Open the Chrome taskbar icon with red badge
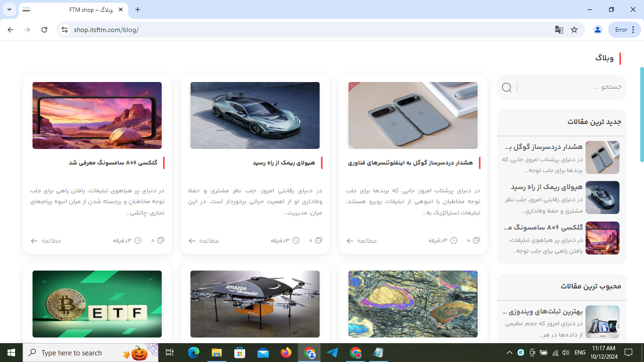 pos(355,353)
